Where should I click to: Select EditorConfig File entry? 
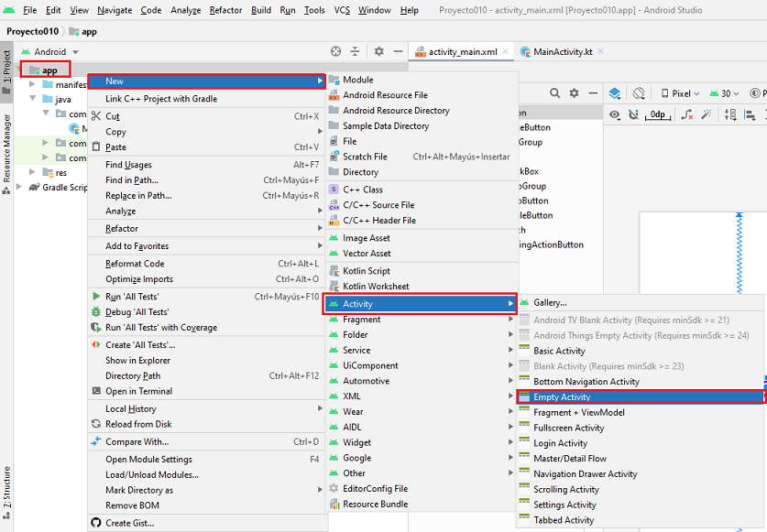tap(422, 488)
